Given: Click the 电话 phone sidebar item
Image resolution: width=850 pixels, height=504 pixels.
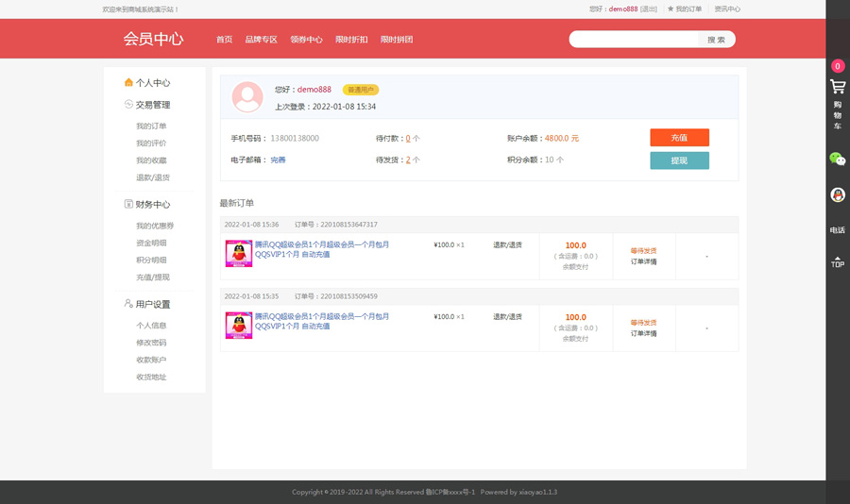Looking at the screenshot, I should tap(838, 229).
